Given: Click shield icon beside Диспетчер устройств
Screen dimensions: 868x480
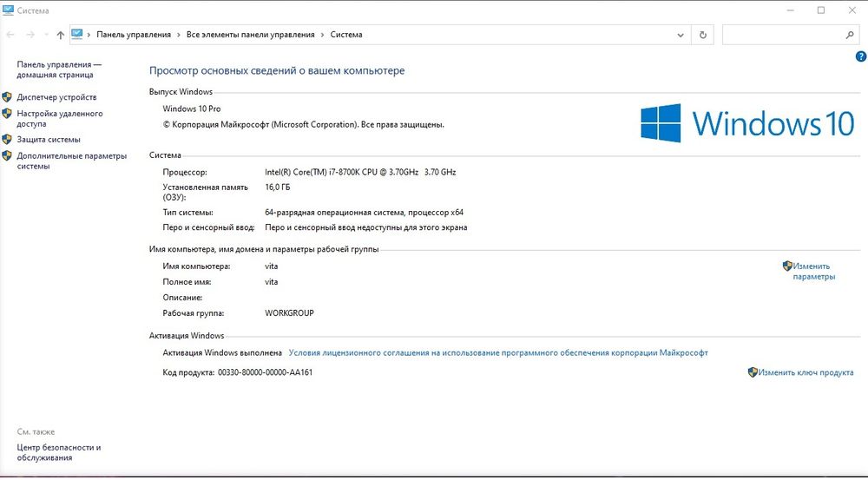Looking at the screenshot, I should click(x=7, y=97).
